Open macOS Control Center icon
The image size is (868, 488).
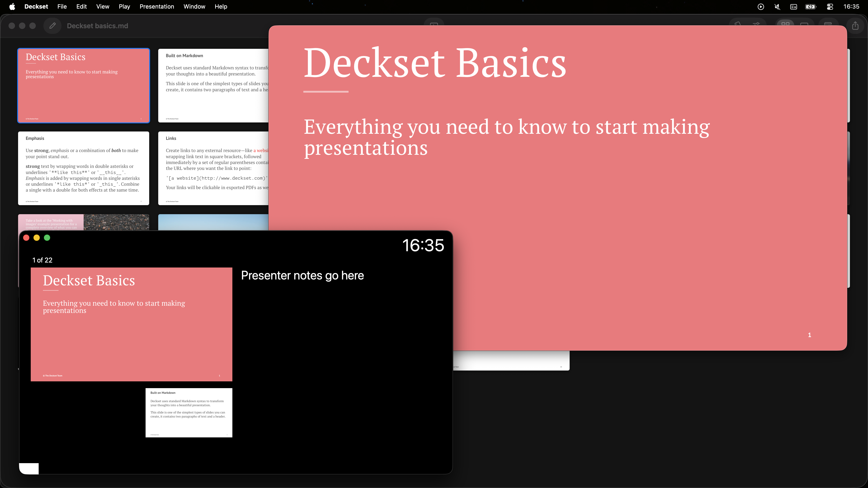point(830,7)
